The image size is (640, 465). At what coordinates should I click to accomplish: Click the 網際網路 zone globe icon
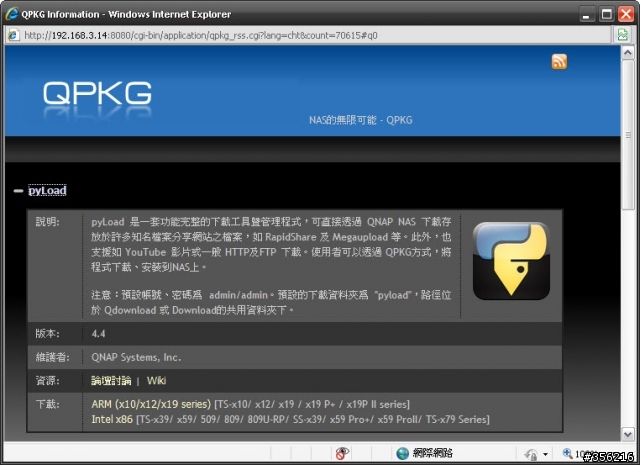pos(402,453)
